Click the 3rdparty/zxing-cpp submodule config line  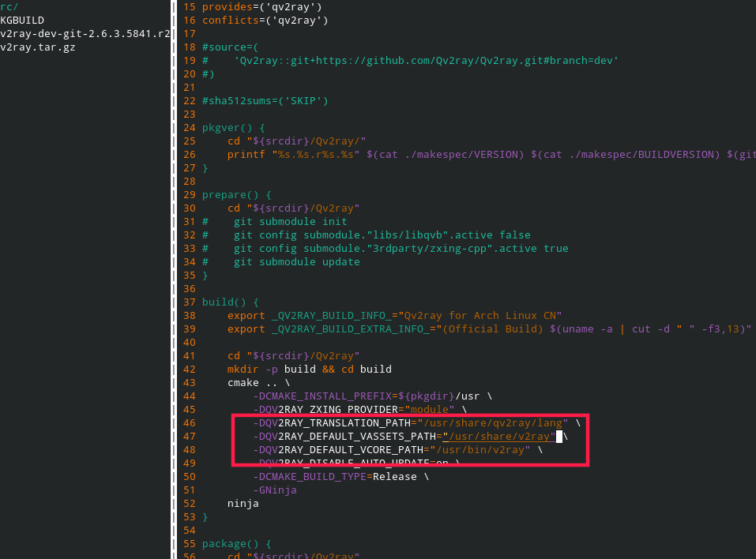(x=385, y=249)
